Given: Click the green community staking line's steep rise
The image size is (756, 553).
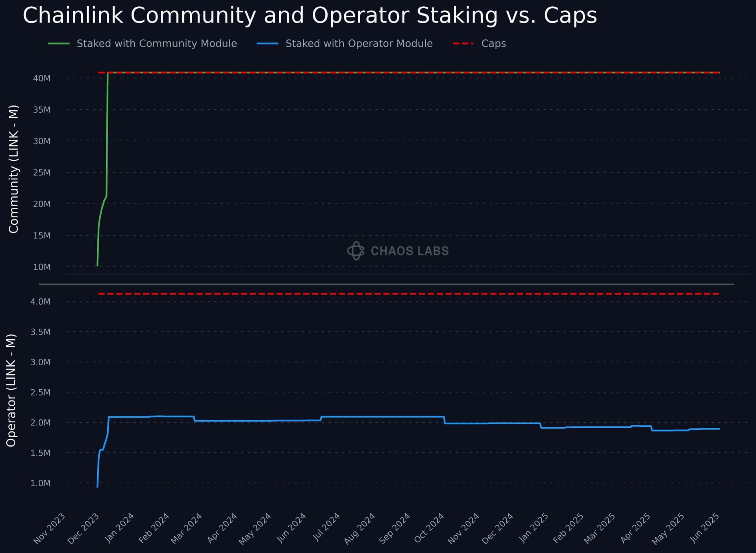Looking at the screenshot, I should coord(107,134).
